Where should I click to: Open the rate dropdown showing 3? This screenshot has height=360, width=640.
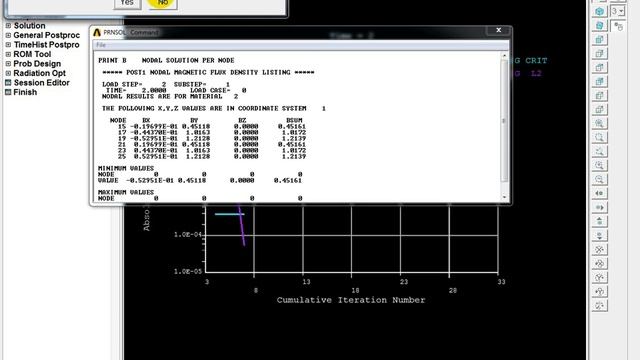coord(618,11)
